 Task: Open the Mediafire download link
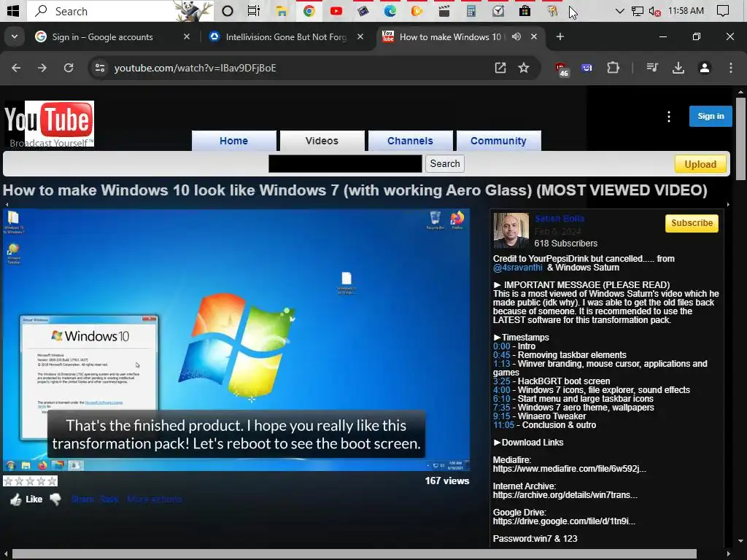point(569,469)
